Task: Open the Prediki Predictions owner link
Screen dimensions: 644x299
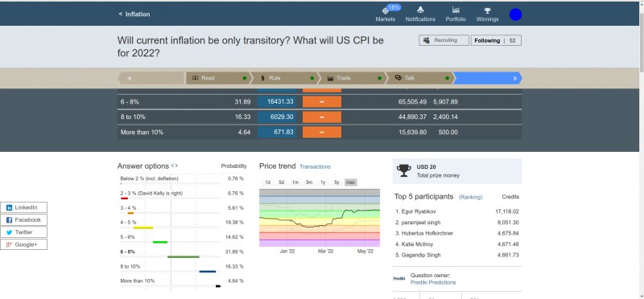Action: tap(433, 282)
